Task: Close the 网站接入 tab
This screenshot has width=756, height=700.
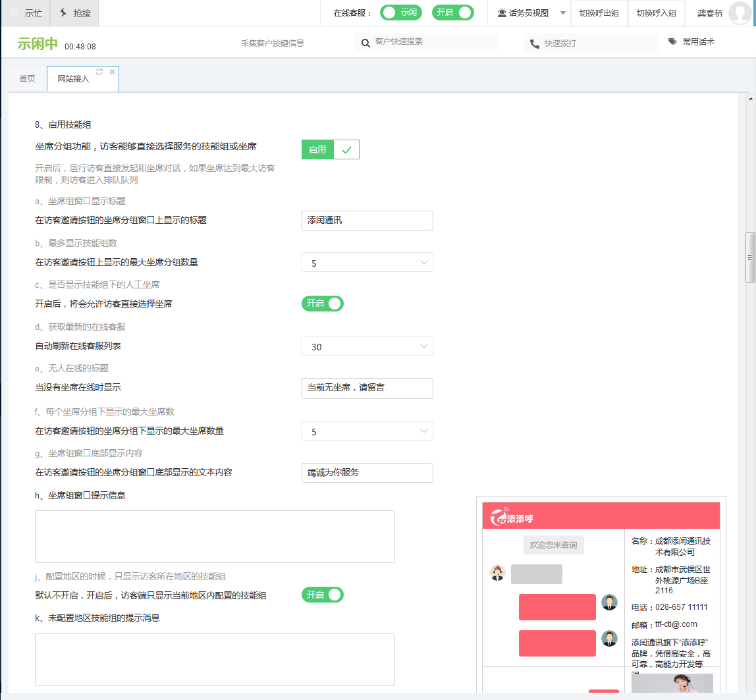Action: point(113,71)
